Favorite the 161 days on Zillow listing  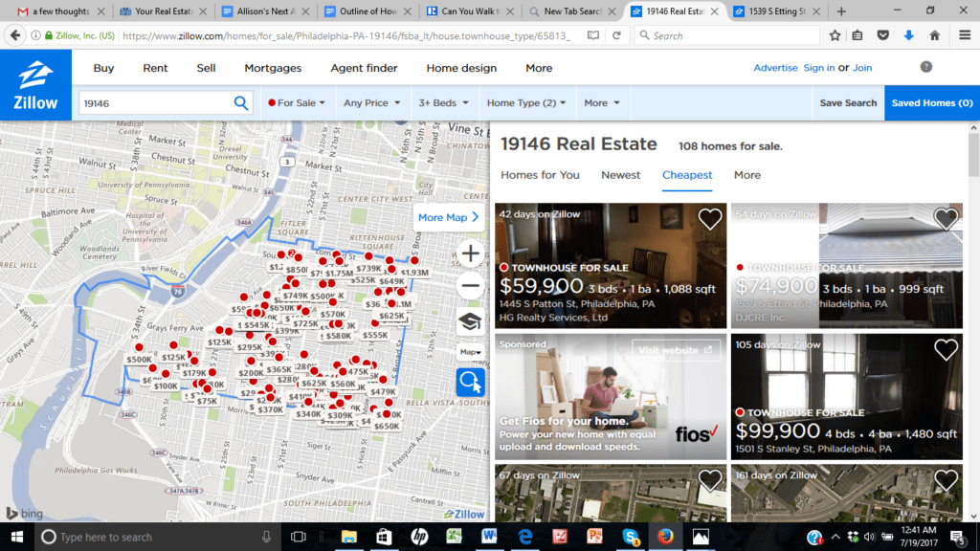[946, 480]
